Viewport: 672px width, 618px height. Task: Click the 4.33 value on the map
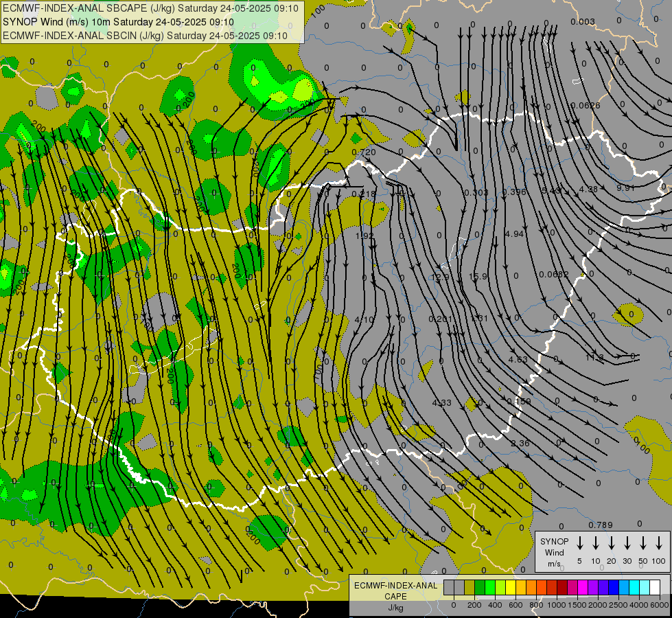coord(442,402)
